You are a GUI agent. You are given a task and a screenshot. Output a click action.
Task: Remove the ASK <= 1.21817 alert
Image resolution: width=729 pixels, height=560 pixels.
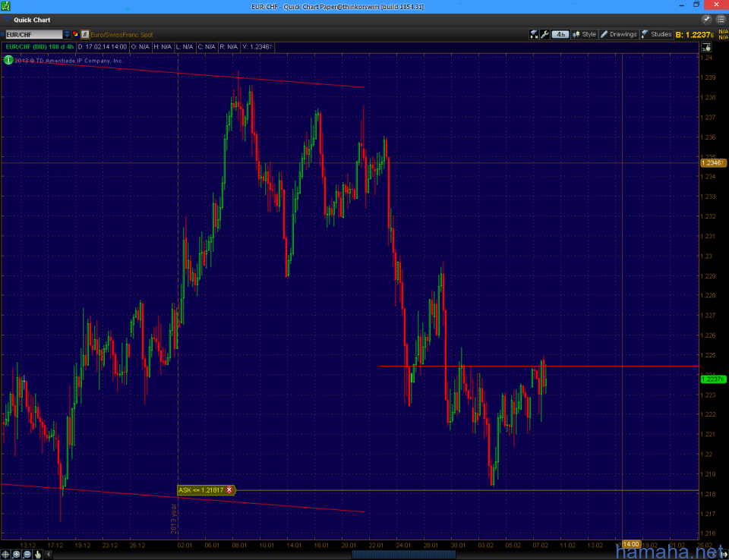229,490
